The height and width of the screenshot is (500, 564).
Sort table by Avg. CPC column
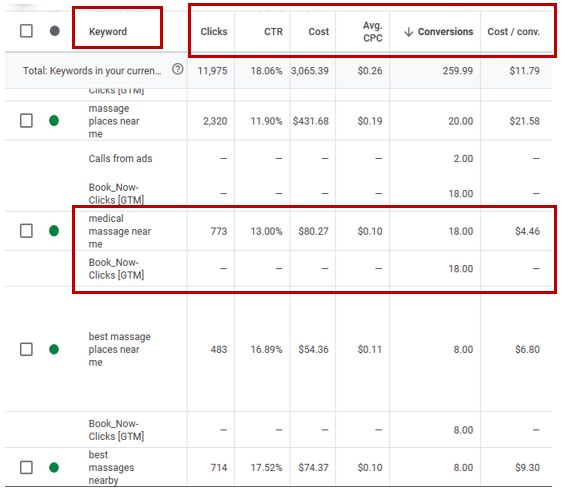[373, 32]
